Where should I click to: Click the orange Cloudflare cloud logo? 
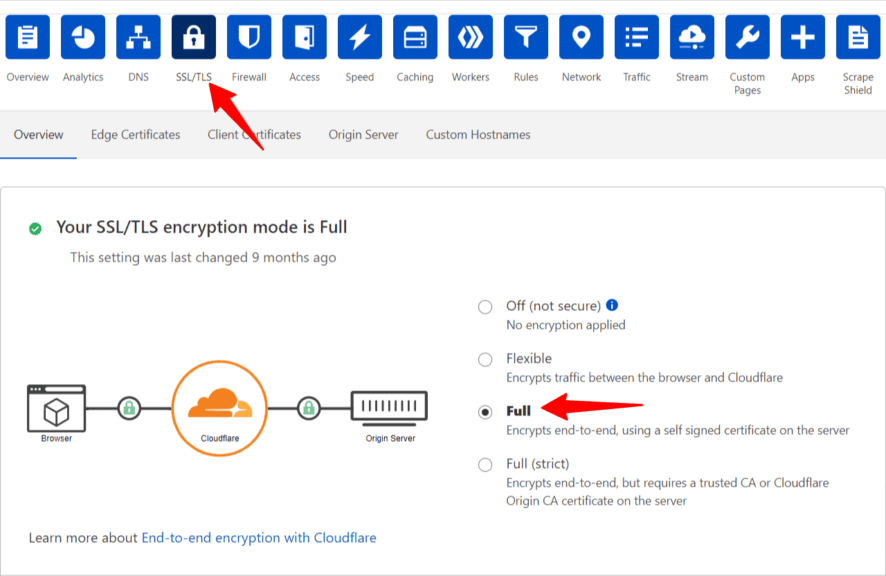220,403
